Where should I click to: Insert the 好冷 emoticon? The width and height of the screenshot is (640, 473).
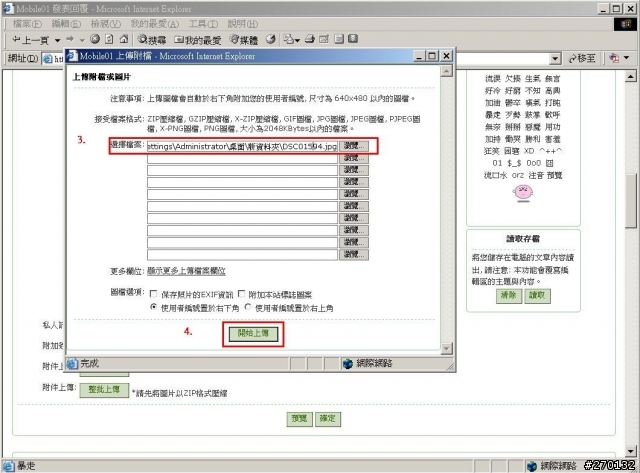click(x=493, y=91)
